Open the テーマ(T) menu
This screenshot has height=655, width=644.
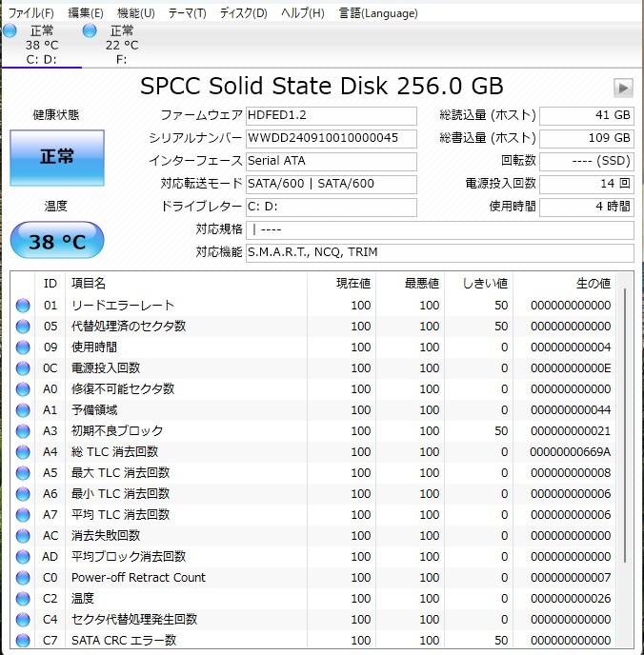pyautogui.click(x=188, y=13)
